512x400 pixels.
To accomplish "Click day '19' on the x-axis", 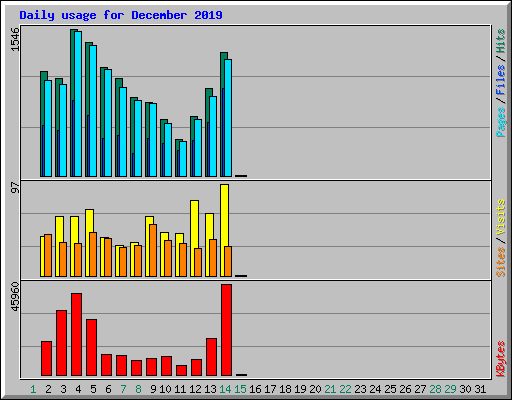I will (300, 389).
